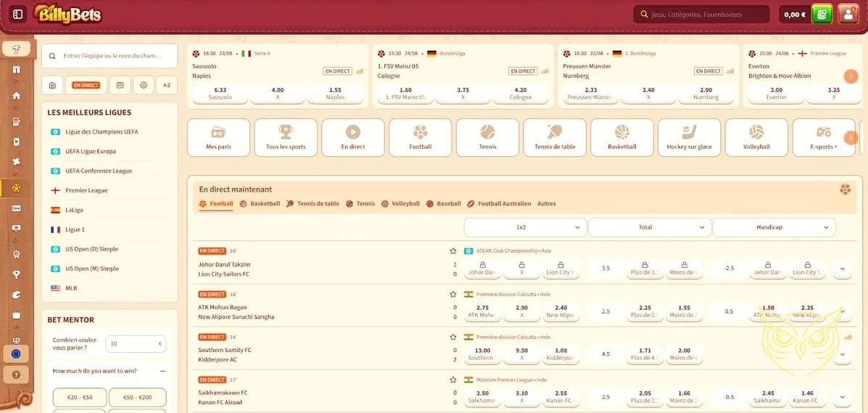Image resolution: width=868 pixels, height=413 pixels.
Task: Open the Handicap market dropdown
Action: [x=774, y=227]
